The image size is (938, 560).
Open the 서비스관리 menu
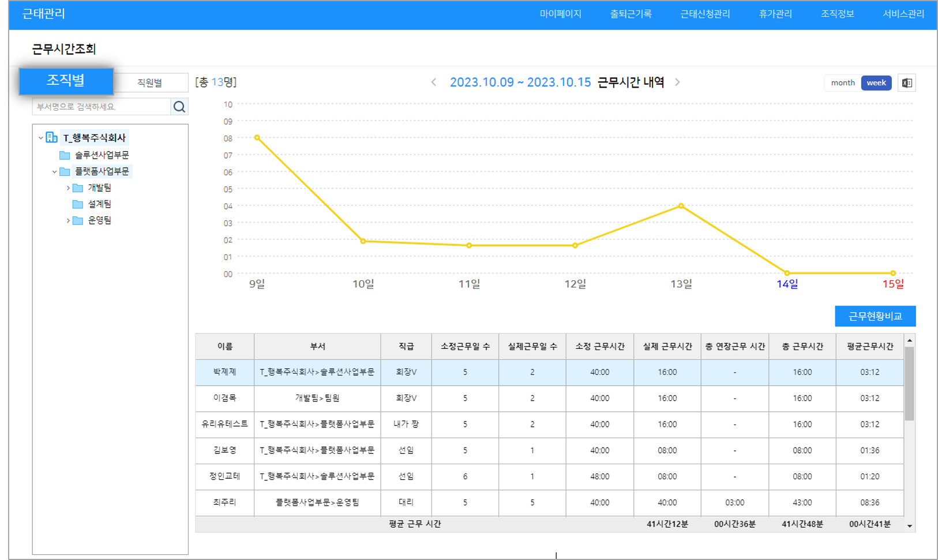coord(903,14)
